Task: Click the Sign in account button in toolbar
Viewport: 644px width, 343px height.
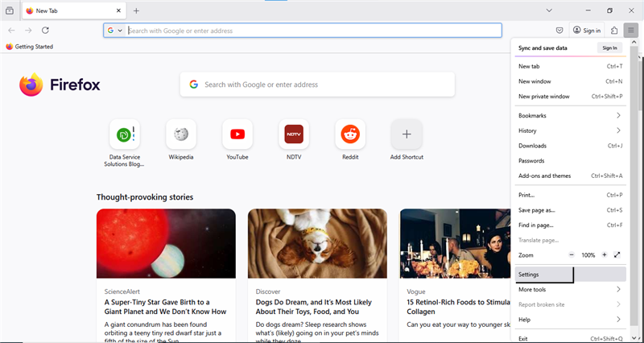Action: pos(587,31)
